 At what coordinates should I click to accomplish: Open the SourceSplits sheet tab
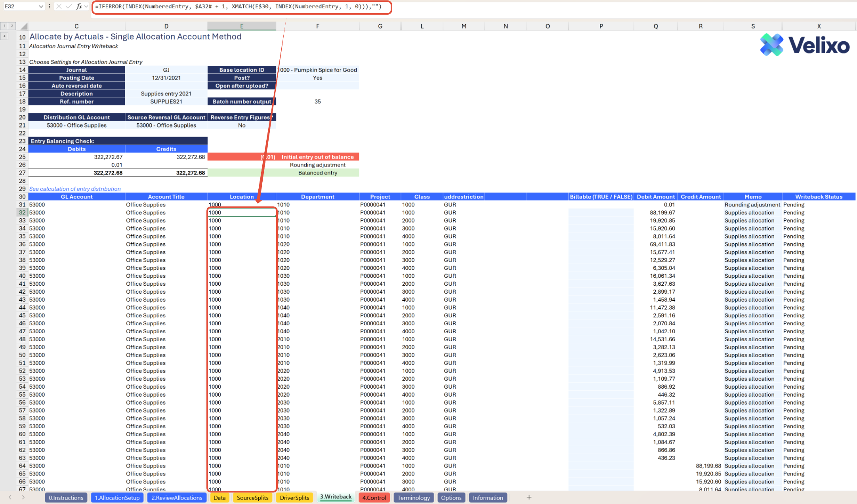252,498
